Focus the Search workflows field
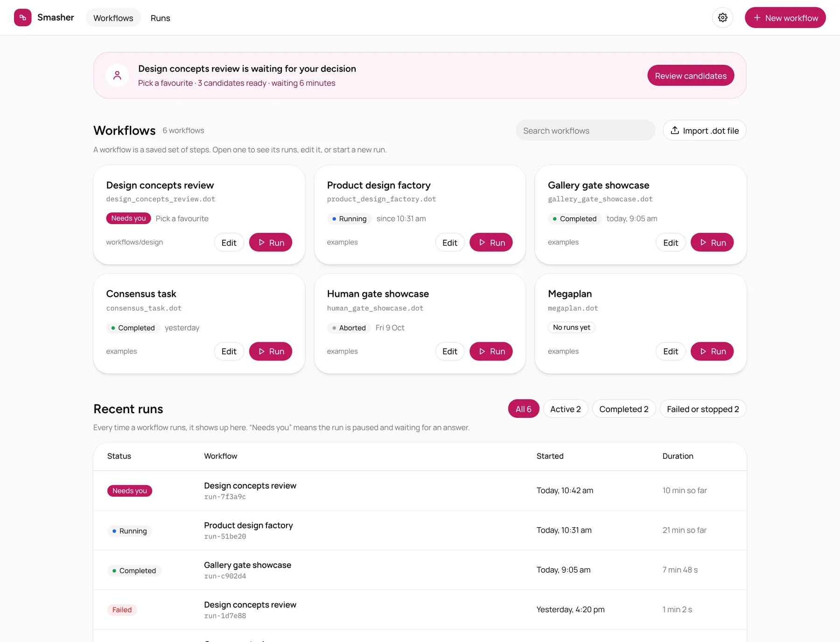This screenshot has height=642, width=840. click(x=585, y=131)
